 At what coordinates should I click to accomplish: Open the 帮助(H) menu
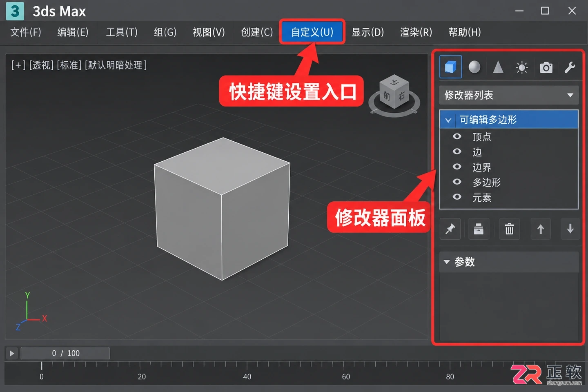point(465,32)
